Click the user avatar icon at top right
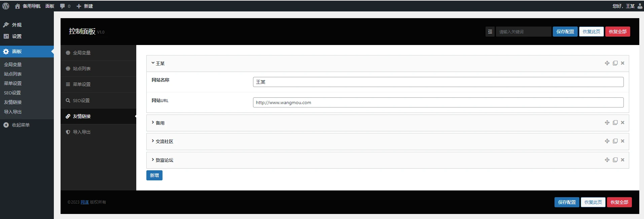Image resolution: width=644 pixels, height=219 pixels. [x=640, y=6]
